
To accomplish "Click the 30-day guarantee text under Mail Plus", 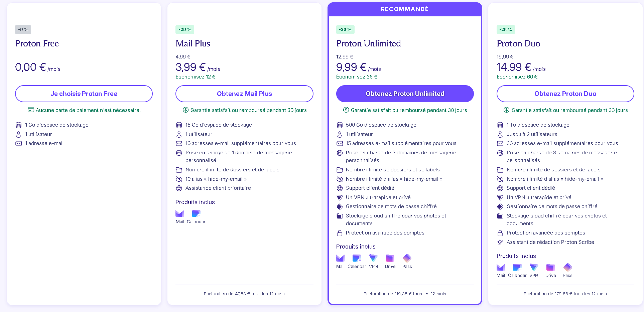I will [x=248, y=110].
